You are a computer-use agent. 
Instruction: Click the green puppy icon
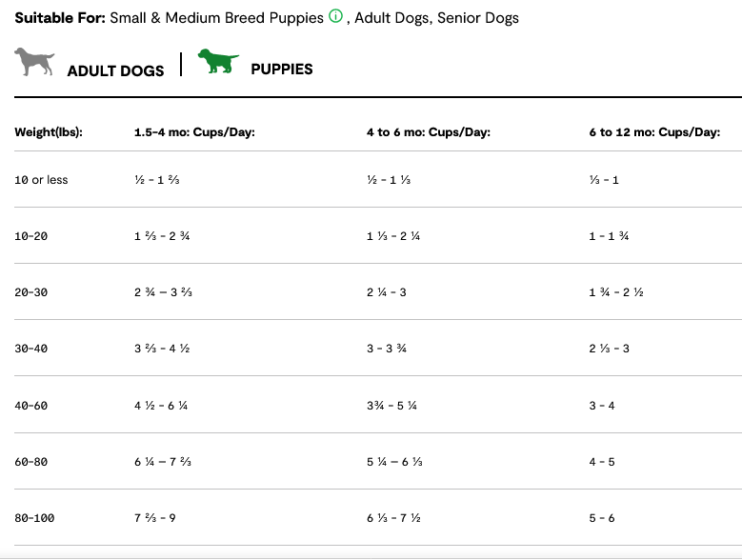pyautogui.click(x=218, y=62)
